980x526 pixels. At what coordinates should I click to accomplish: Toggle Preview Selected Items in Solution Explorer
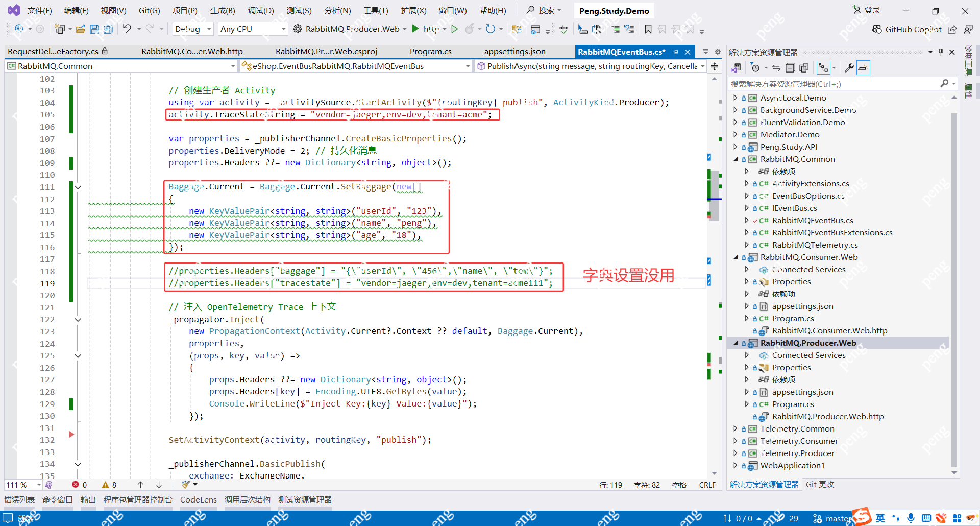pyautogui.click(x=863, y=67)
